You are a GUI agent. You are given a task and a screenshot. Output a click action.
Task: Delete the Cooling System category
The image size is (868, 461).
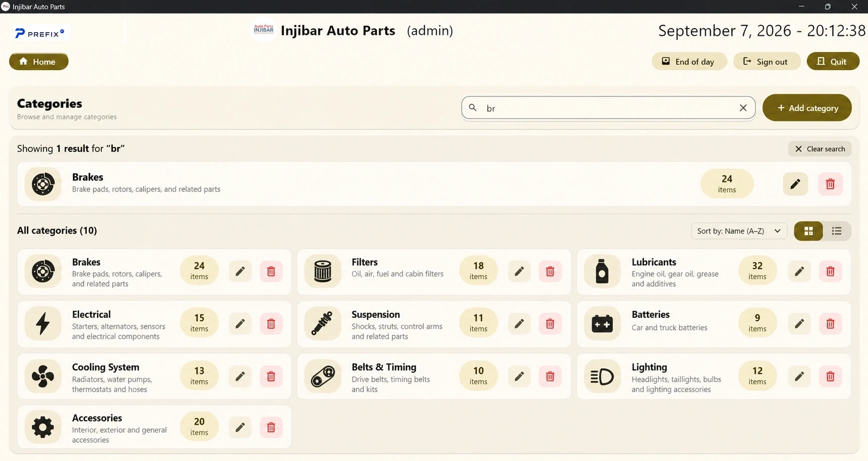click(x=271, y=376)
